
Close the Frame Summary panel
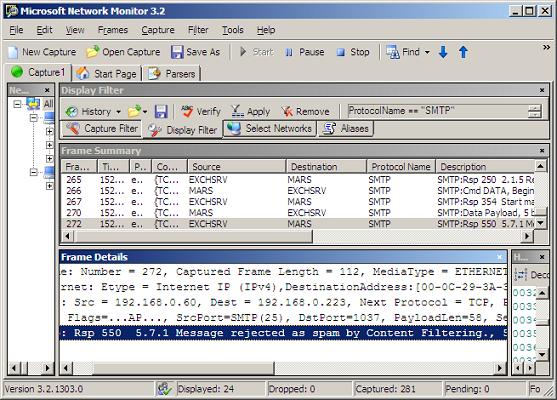(542, 151)
